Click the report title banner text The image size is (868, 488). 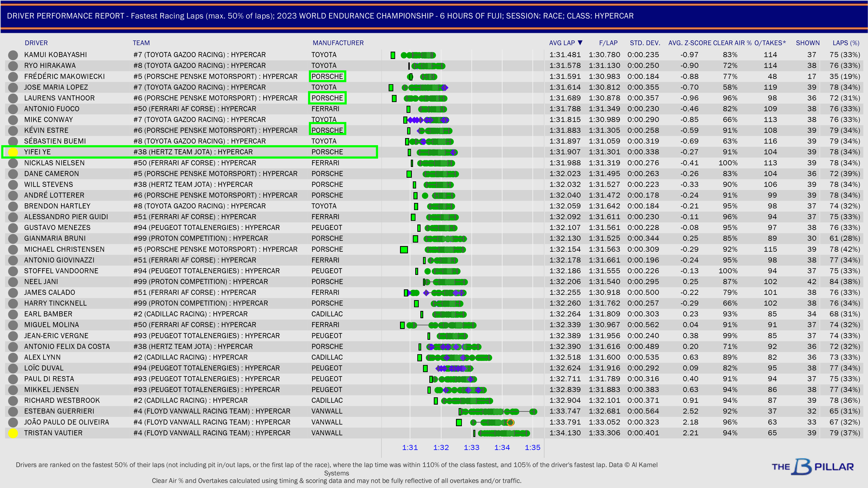pyautogui.click(x=320, y=16)
